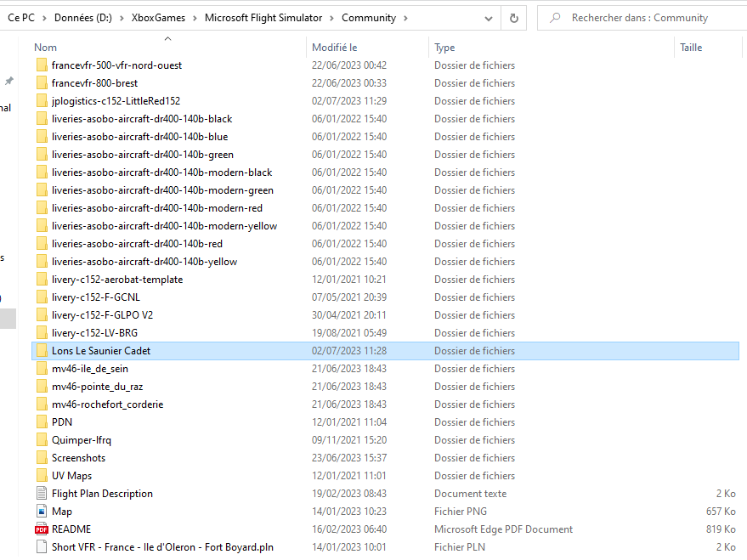Select the folder icon of Screenshots
747x560 pixels.
(42, 458)
